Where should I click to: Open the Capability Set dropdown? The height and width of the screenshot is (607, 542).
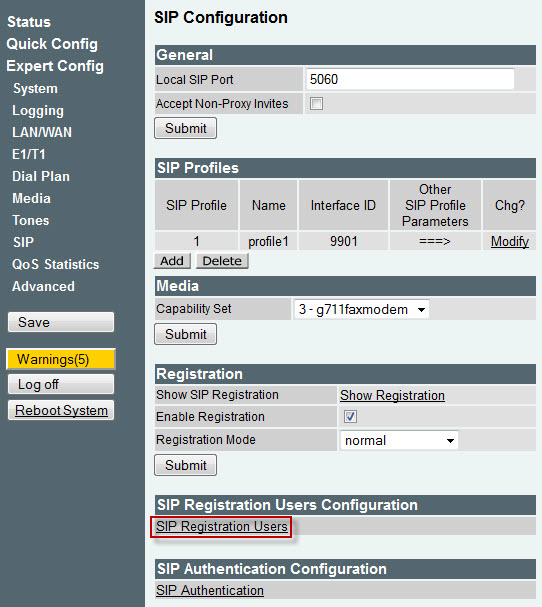point(362,309)
